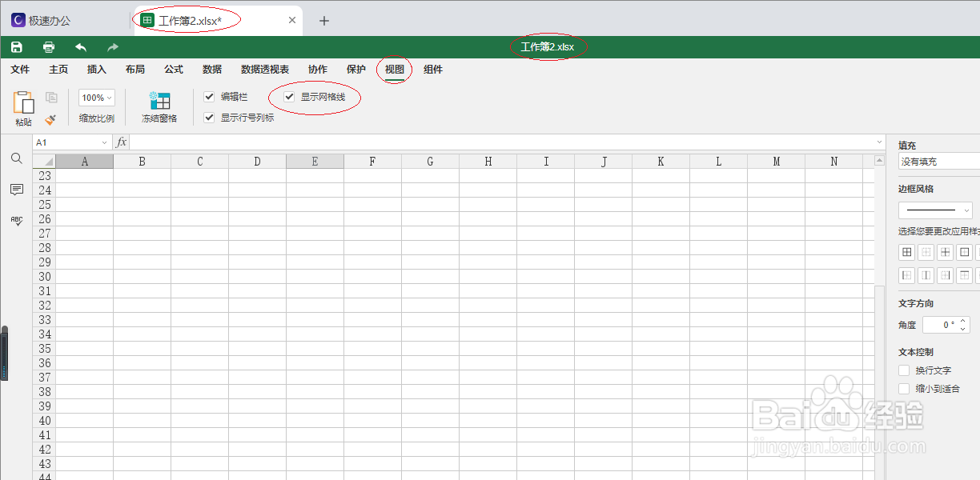Screen dimensions: 980x480
Task: Open the 文件 menu
Action: (x=20, y=70)
